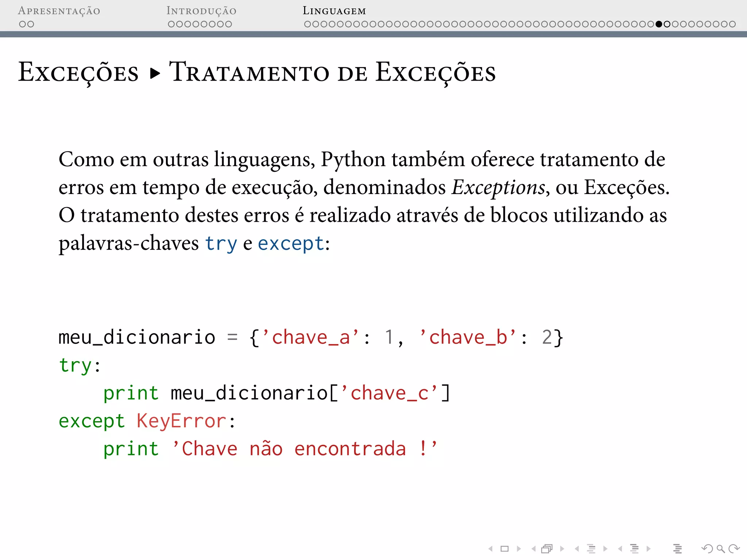Click next subsection arrow right of first lines icon
747x560 pixels.
point(605,549)
